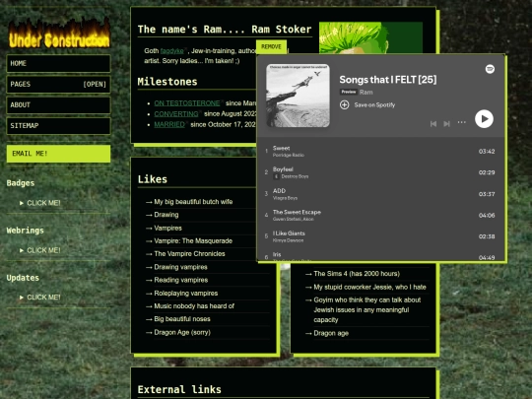The image size is (532, 399).
Task: Click the EMAIL ME! button
Action: [58, 154]
